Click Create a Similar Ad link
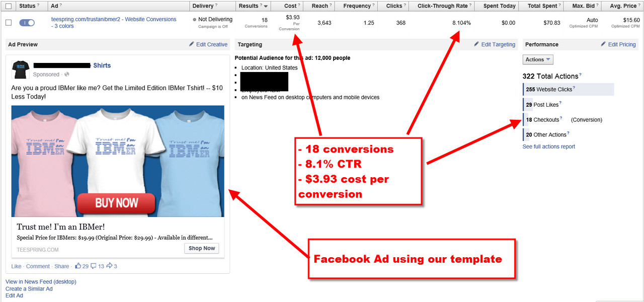 [29, 289]
